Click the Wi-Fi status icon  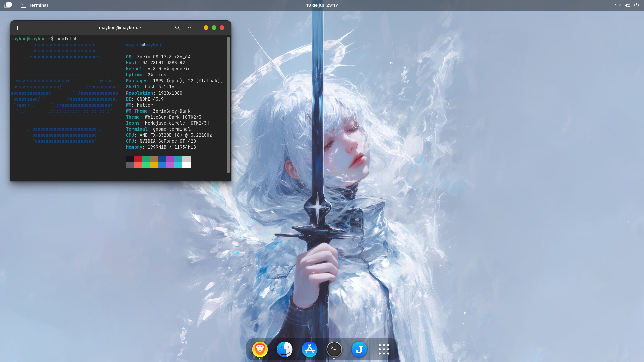point(618,5)
